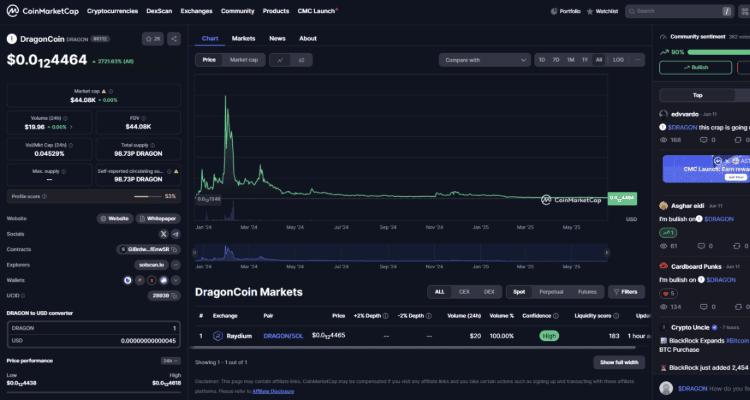Copy the UCID 28939 value
Screen dimensions: 750x400
point(175,296)
